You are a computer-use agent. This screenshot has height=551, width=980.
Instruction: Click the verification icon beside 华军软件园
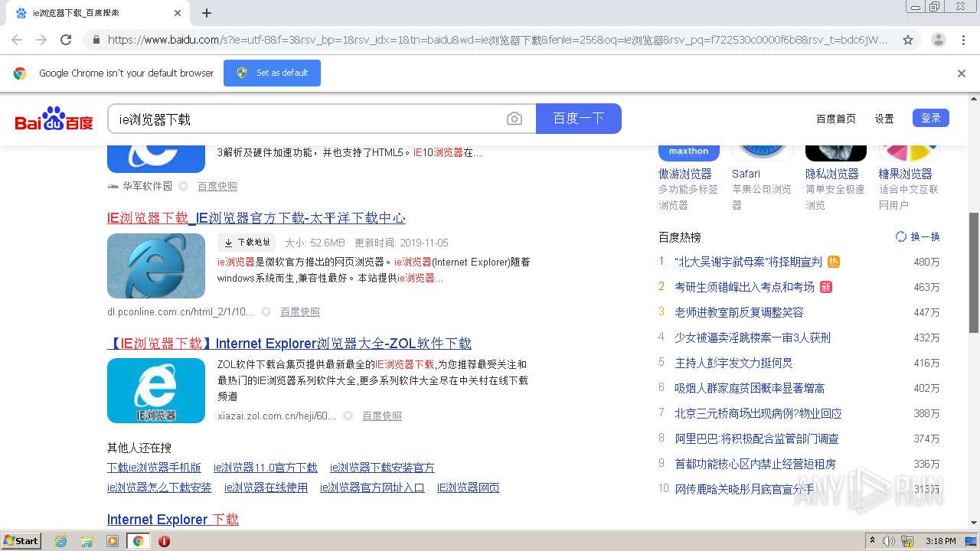(x=183, y=186)
